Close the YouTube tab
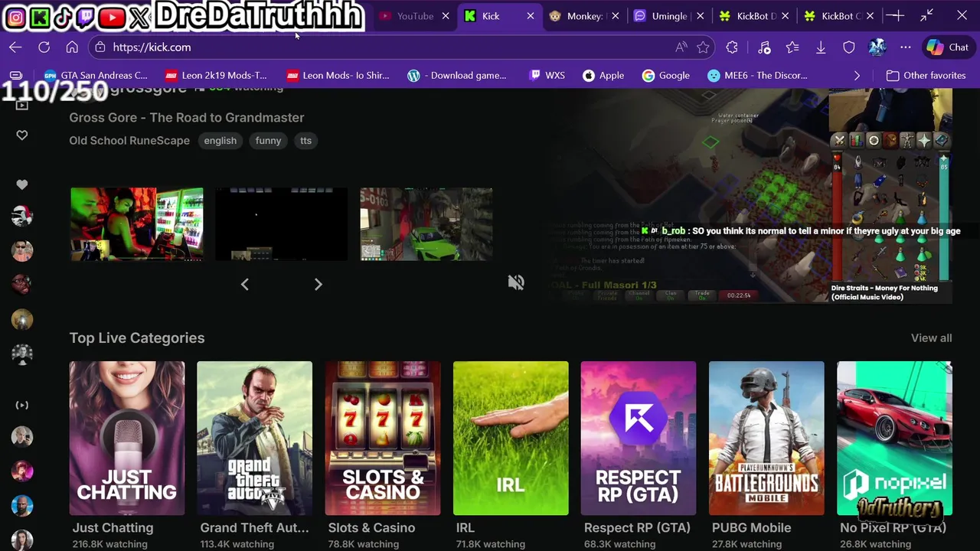 (446, 16)
